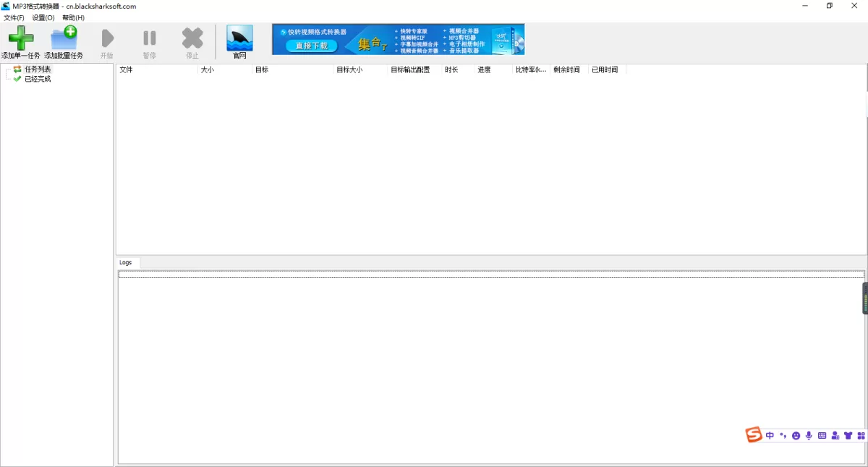Click the folder 添加批量任务 icon
This screenshot has height=467, width=868.
64,38
